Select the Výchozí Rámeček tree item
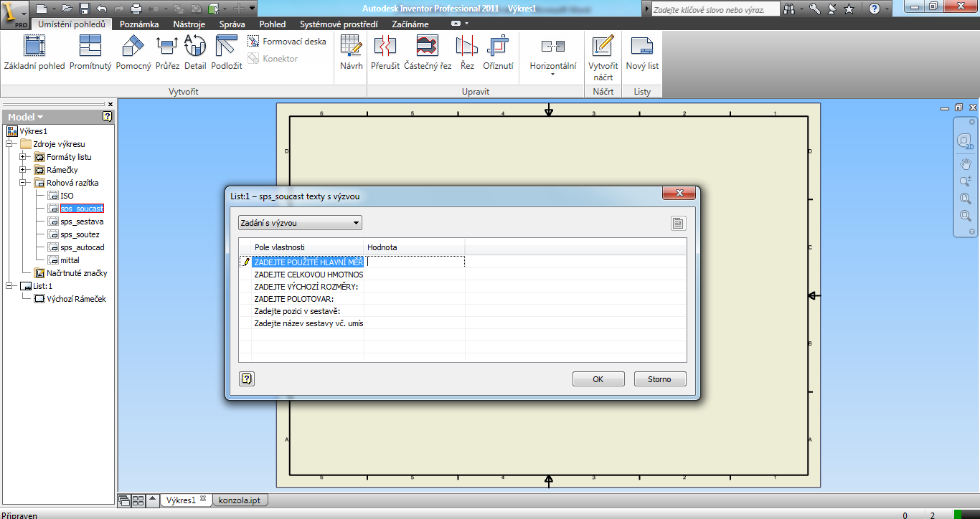 click(x=76, y=299)
